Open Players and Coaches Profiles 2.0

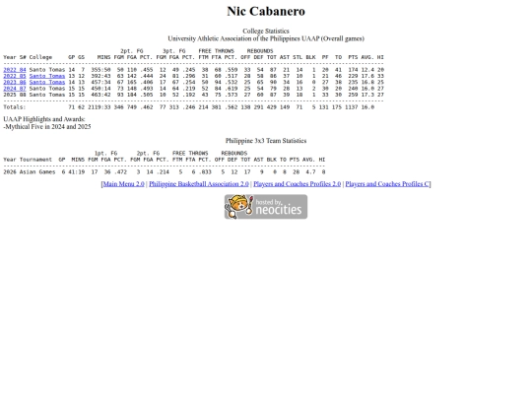pyautogui.click(x=297, y=184)
